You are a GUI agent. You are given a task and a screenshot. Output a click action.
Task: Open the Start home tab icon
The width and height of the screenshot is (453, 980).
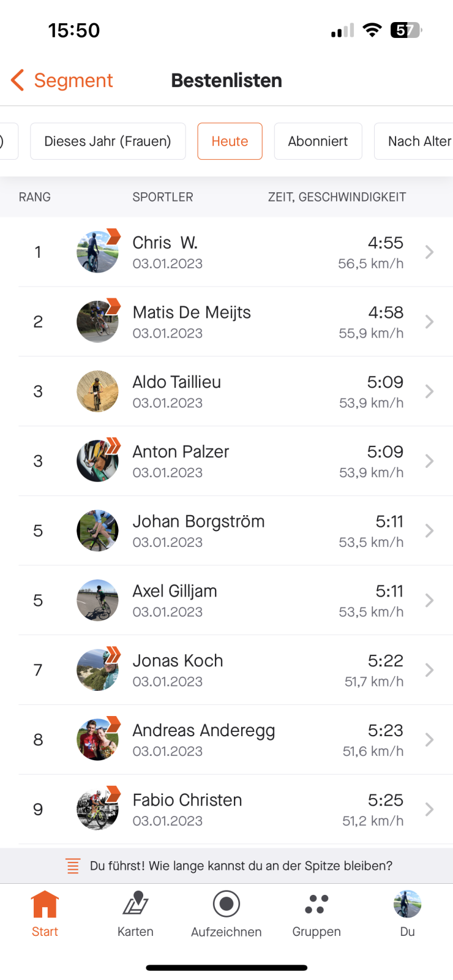pos(45,905)
